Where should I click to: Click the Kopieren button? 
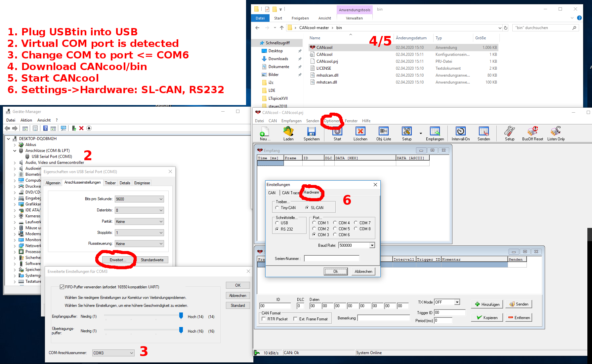[487, 318]
